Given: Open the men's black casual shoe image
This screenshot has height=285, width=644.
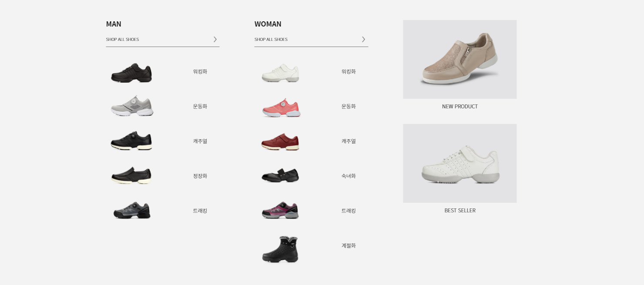Looking at the screenshot, I should click(131, 141).
